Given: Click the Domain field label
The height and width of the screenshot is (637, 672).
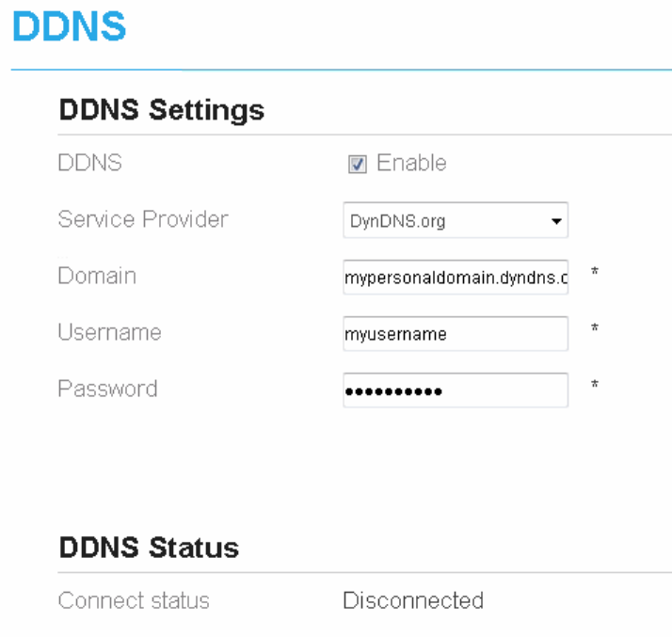Looking at the screenshot, I should pos(97,277).
